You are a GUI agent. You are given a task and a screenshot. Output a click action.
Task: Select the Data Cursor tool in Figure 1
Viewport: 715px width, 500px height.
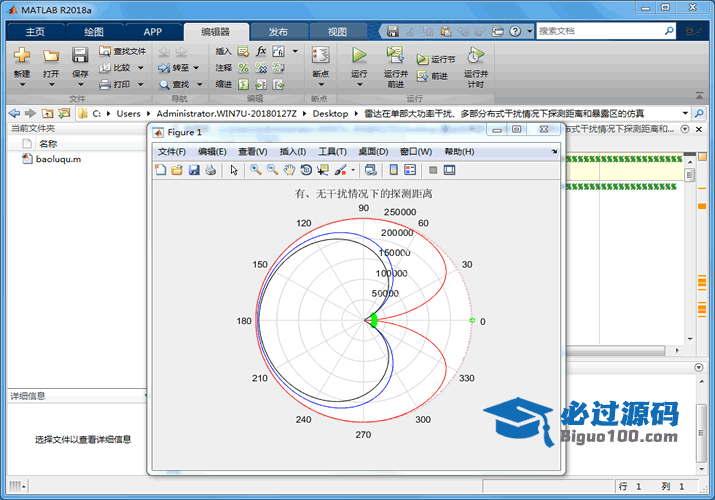(x=323, y=170)
